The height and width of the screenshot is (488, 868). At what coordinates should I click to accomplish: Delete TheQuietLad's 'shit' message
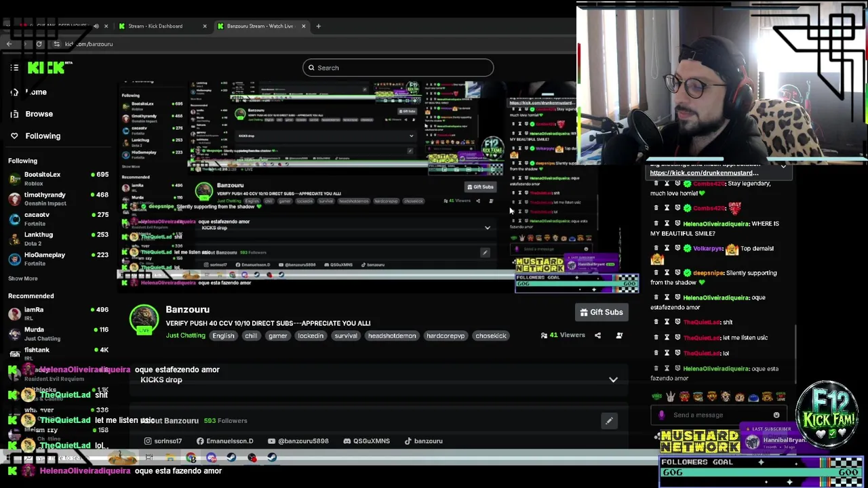tap(656, 322)
